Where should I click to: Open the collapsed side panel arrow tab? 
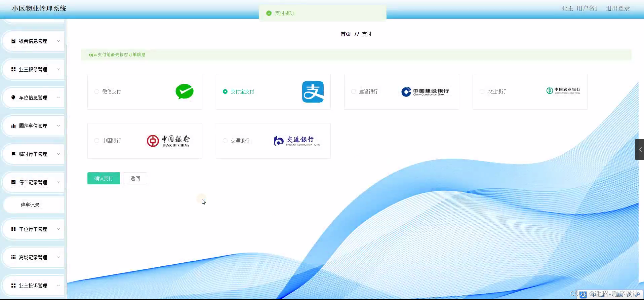tap(640, 149)
